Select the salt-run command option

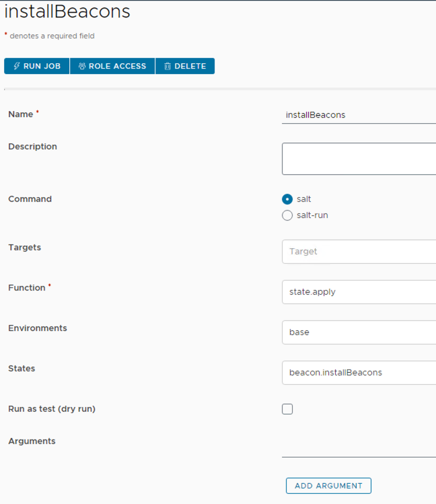tap(287, 215)
